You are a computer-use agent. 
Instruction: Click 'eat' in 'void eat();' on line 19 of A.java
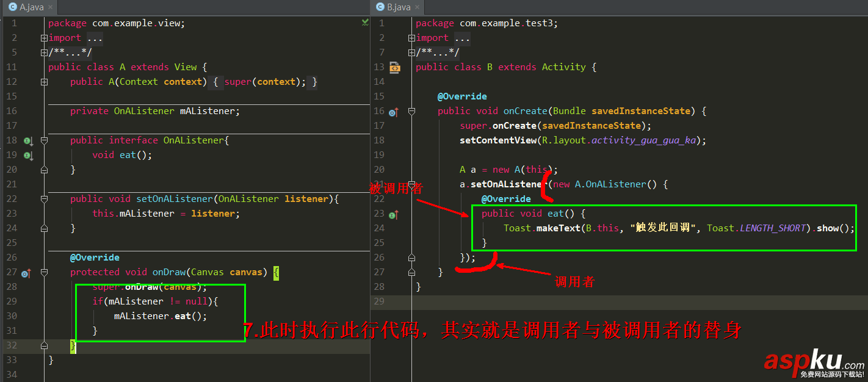[128, 155]
